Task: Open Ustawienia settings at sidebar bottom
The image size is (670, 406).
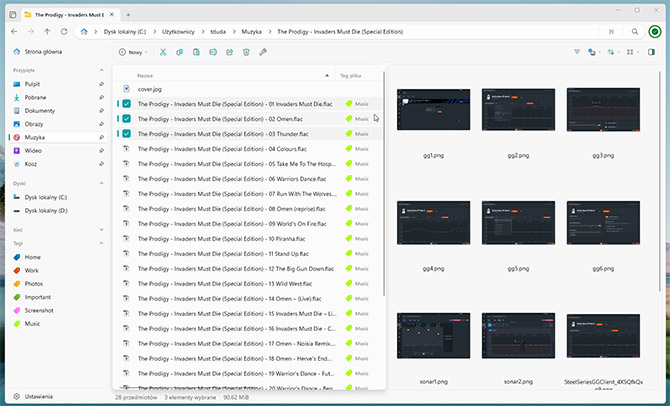Action: pyautogui.click(x=39, y=396)
